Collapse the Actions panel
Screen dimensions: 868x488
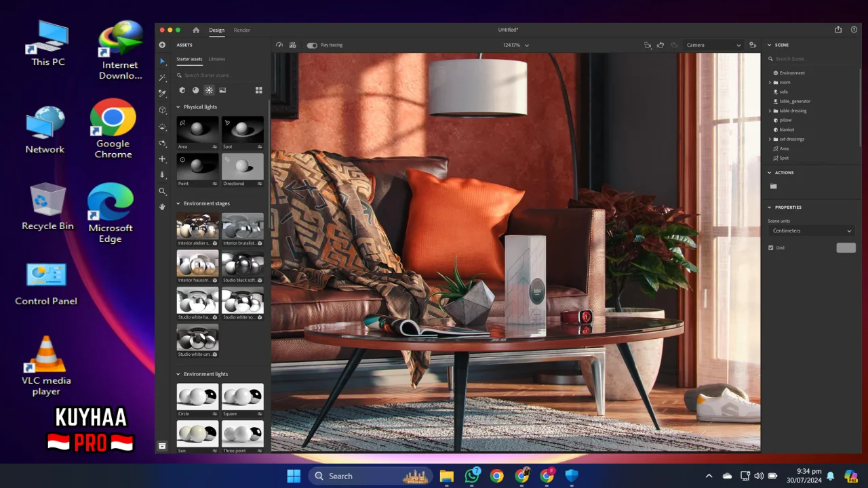point(770,173)
